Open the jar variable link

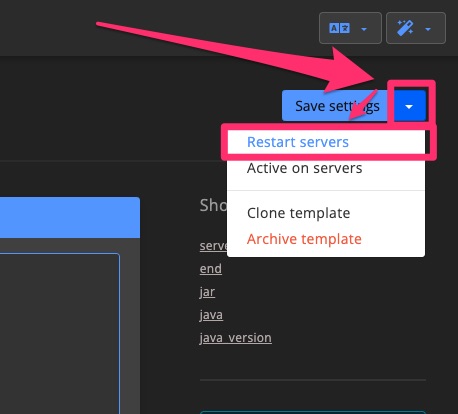click(x=207, y=292)
